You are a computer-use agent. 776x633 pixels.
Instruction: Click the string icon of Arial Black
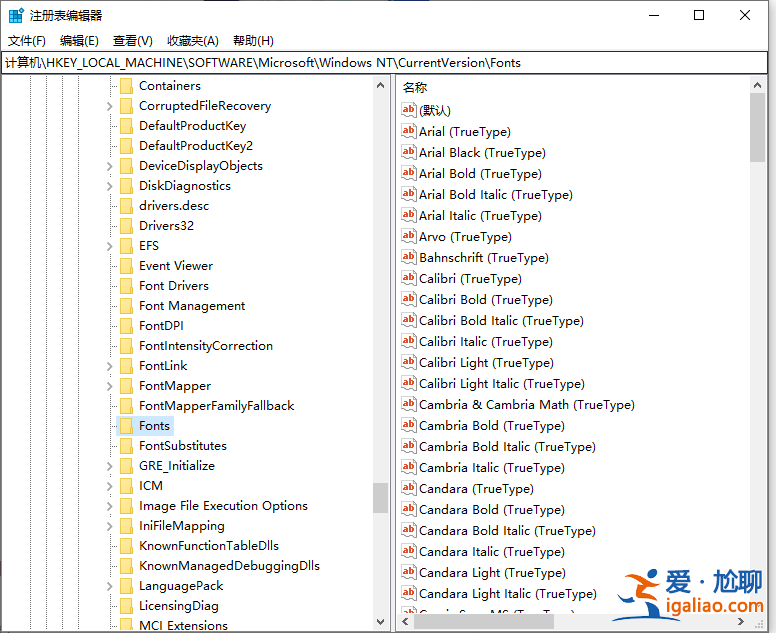[x=408, y=151]
